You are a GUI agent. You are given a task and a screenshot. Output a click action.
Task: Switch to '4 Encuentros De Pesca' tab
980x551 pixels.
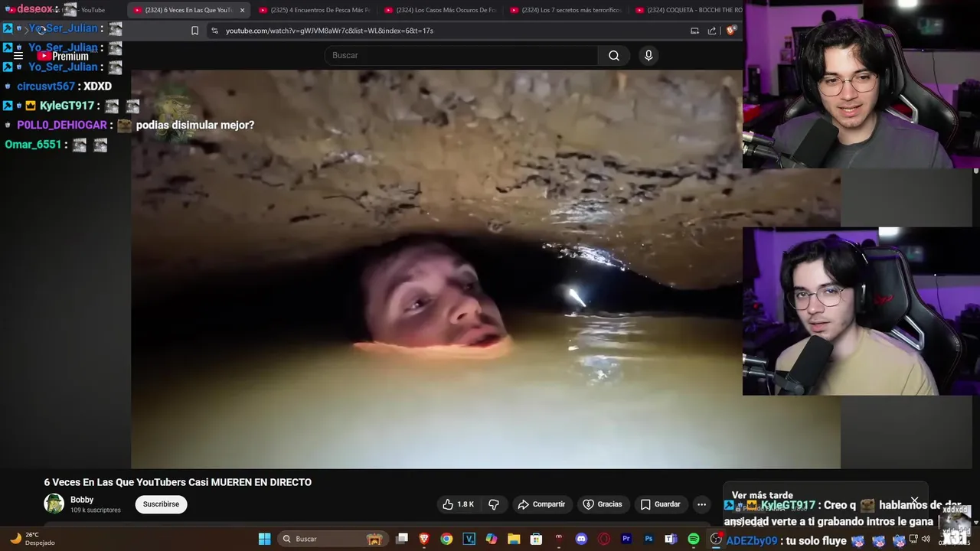click(x=314, y=10)
